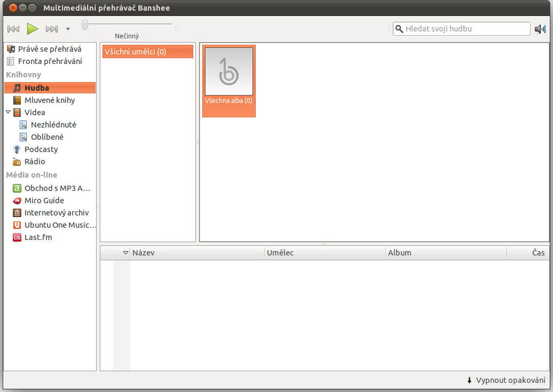
Task: Select 'Videa' library text
Action: tap(35, 113)
